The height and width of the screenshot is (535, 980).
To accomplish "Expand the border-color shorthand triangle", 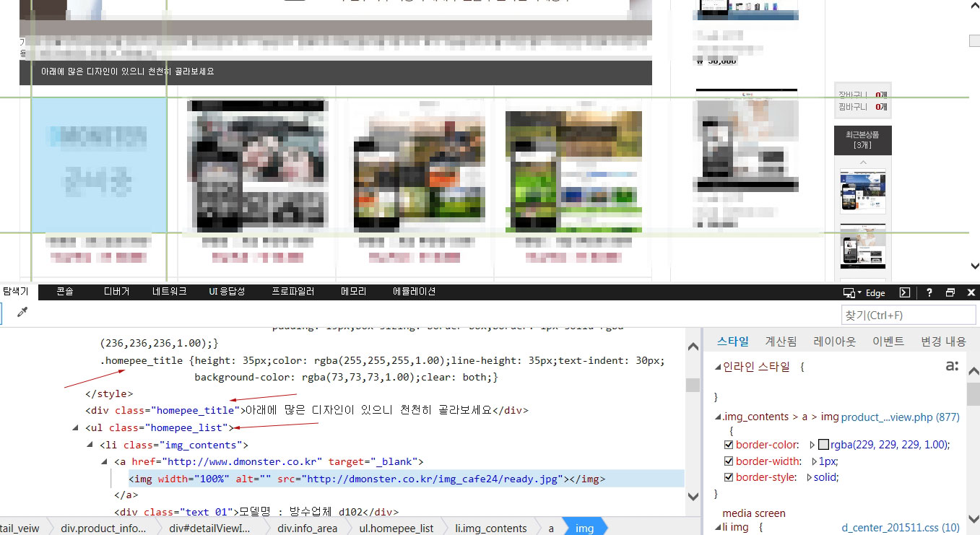I will tap(812, 445).
